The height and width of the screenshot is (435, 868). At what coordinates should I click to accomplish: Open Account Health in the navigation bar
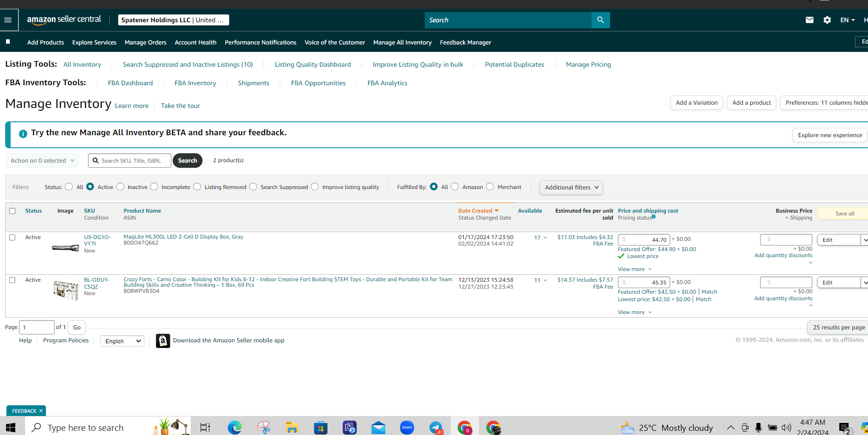point(195,42)
